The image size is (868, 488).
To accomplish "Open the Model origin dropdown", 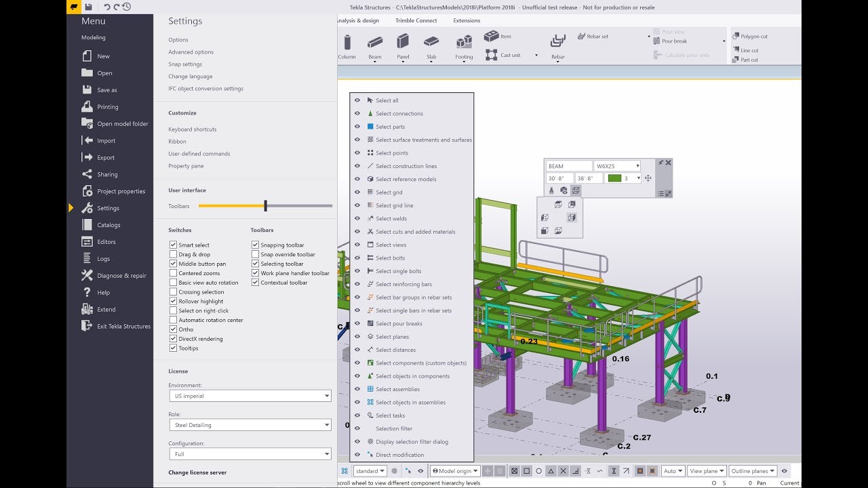I will (x=455, y=470).
